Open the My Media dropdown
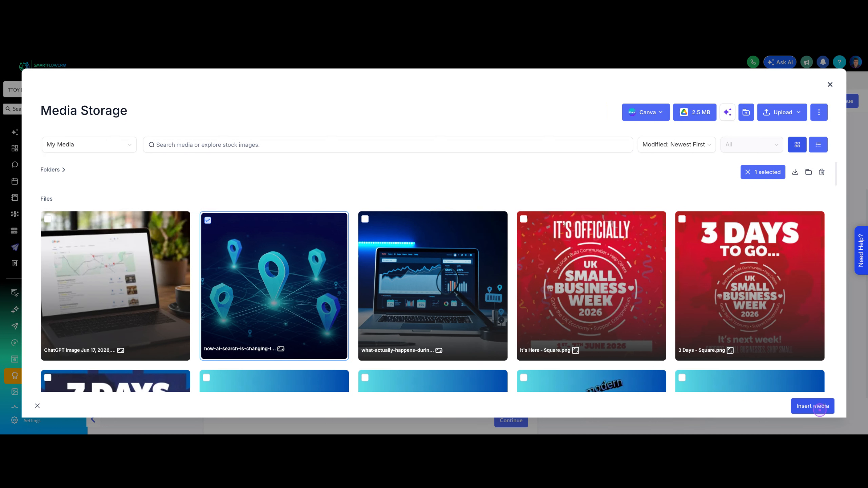Image resolution: width=868 pixels, height=488 pixels. 89,145
